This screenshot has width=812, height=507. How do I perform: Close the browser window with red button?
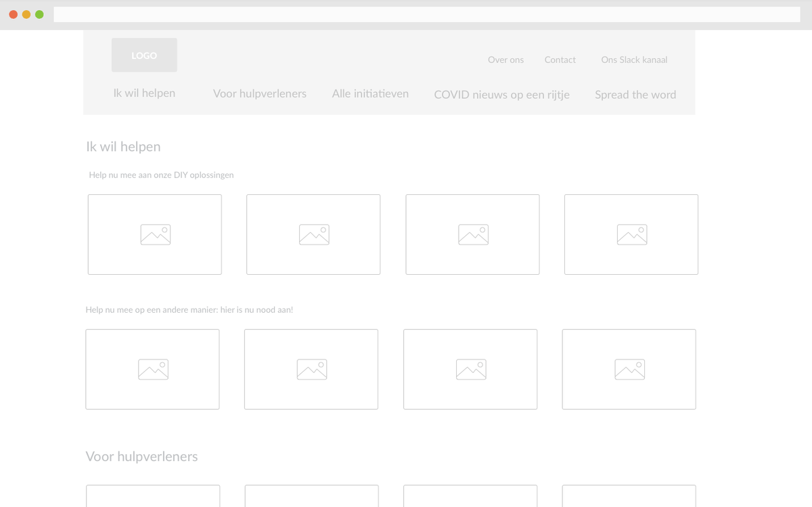pos(13,14)
